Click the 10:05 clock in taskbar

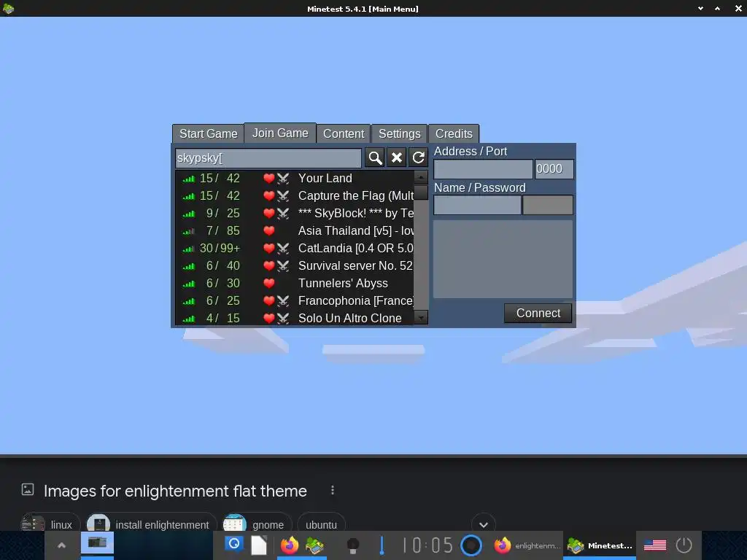[x=427, y=545]
